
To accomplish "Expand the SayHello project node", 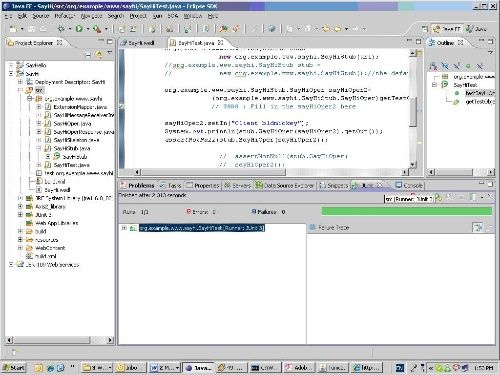I will (11, 65).
